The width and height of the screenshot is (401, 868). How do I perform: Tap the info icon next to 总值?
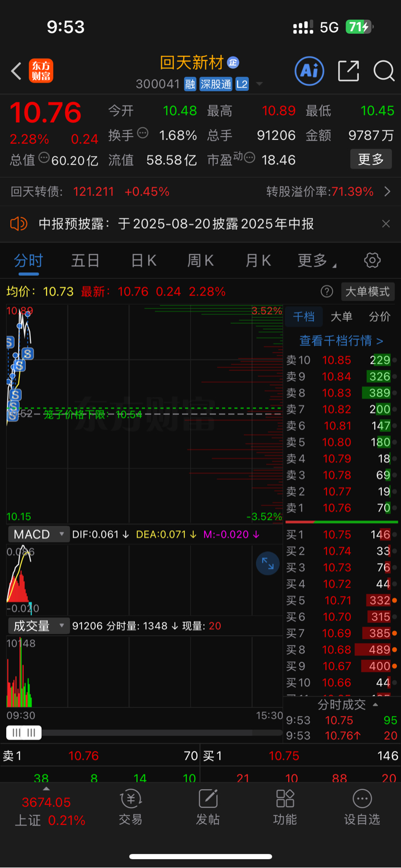(x=44, y=158)
